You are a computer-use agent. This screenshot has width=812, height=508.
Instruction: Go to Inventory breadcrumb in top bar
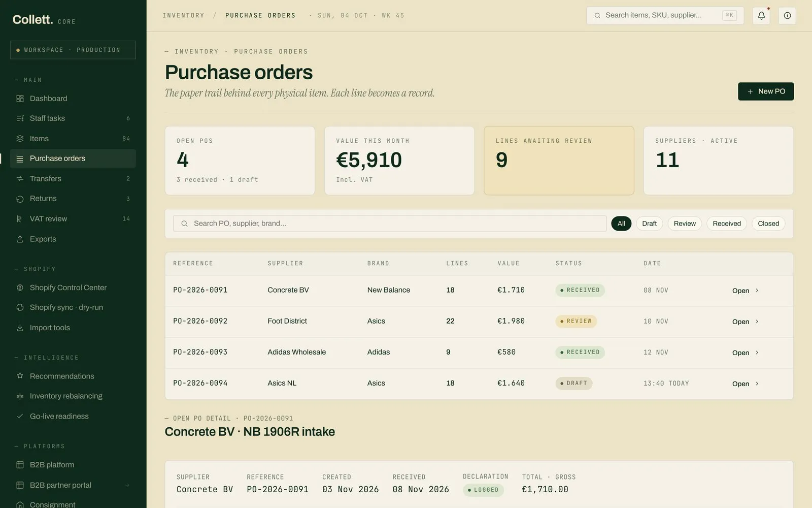pos(183,16)
